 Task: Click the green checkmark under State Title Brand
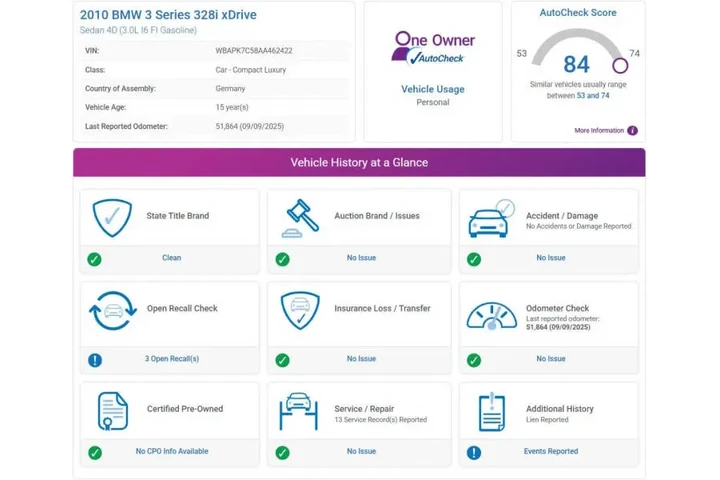(94, 259)
